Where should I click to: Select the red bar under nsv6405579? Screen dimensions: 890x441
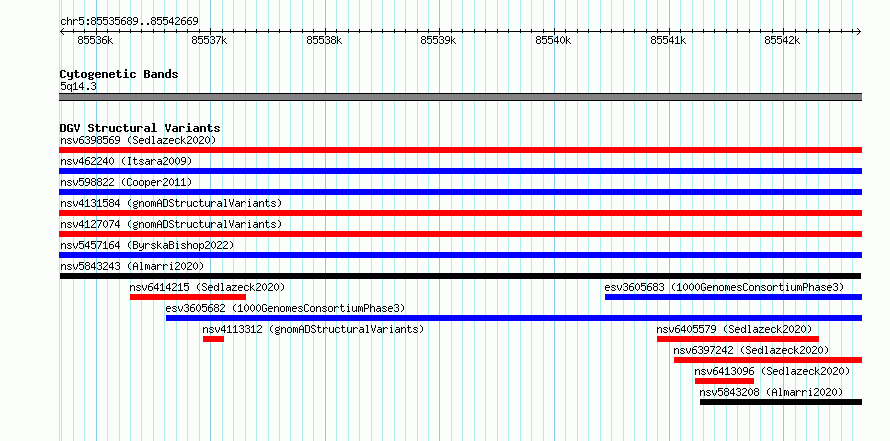click(738, 339)
